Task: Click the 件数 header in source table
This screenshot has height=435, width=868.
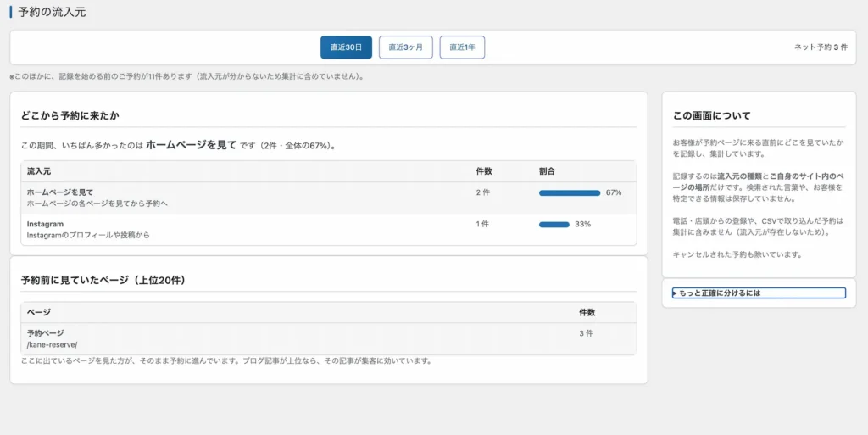Action: click(x=484, y=171)
